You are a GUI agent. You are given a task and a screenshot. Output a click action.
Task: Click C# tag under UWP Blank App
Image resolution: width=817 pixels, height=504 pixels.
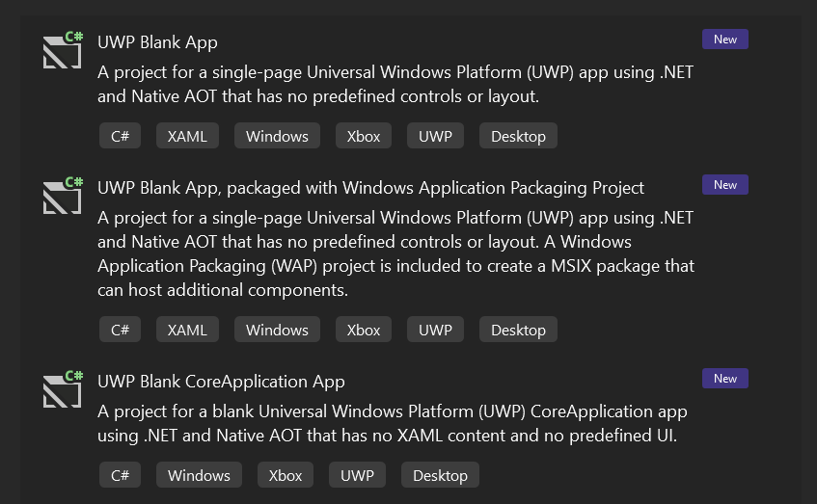click(x=121, y=136)
